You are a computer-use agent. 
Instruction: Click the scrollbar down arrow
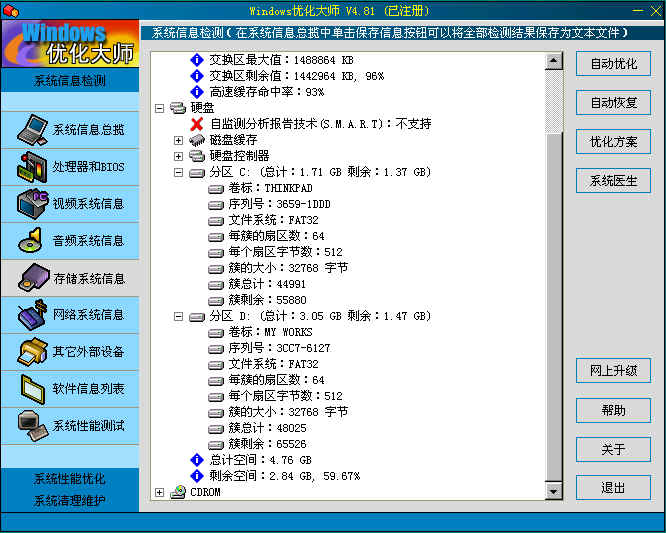(553, 491)
